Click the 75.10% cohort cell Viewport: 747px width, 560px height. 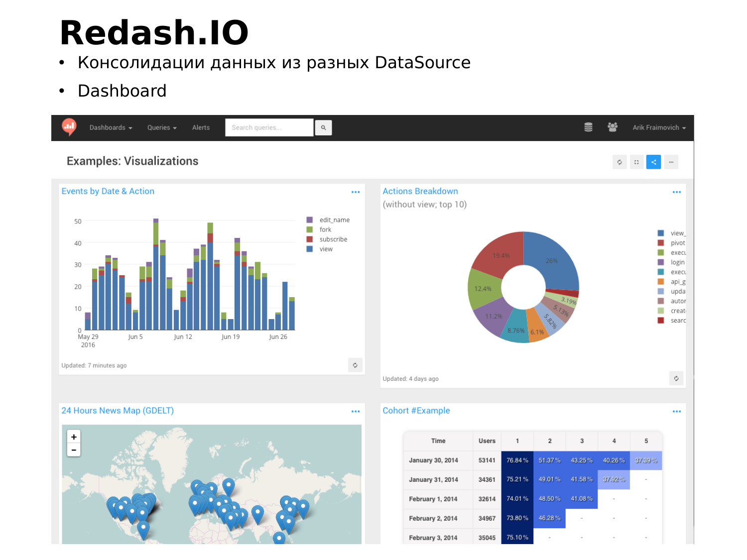(x=517, y=538)
